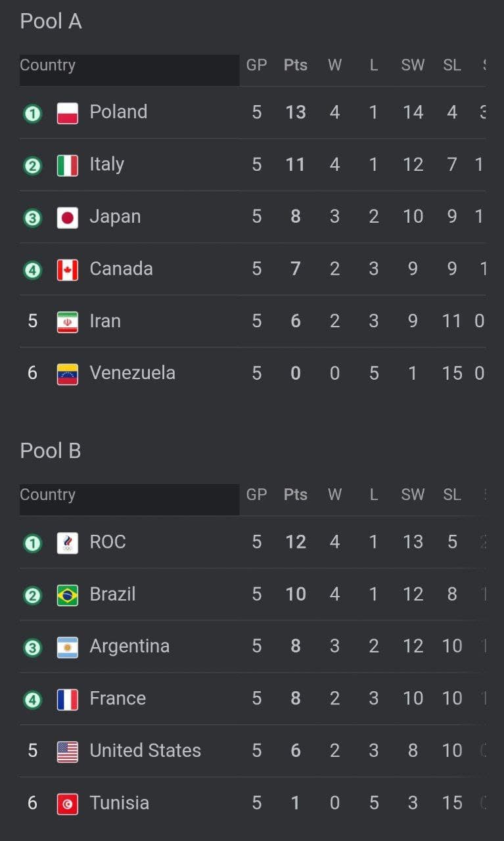Click the Brazil flag icon
504x841 pixels.
click(68, 595)
